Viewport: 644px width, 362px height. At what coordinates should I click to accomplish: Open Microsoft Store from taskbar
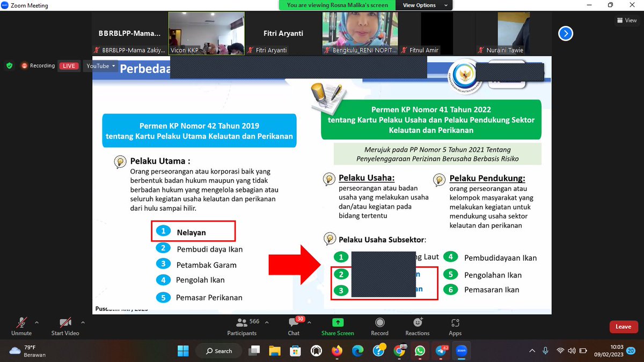click(x=295, y=351)
